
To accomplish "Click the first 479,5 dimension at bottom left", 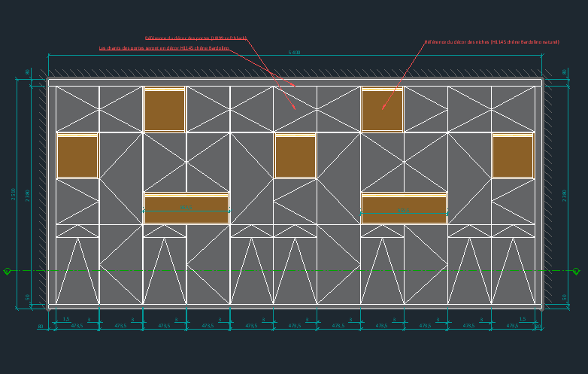I will pyautogui.click(x=77, y=326).
